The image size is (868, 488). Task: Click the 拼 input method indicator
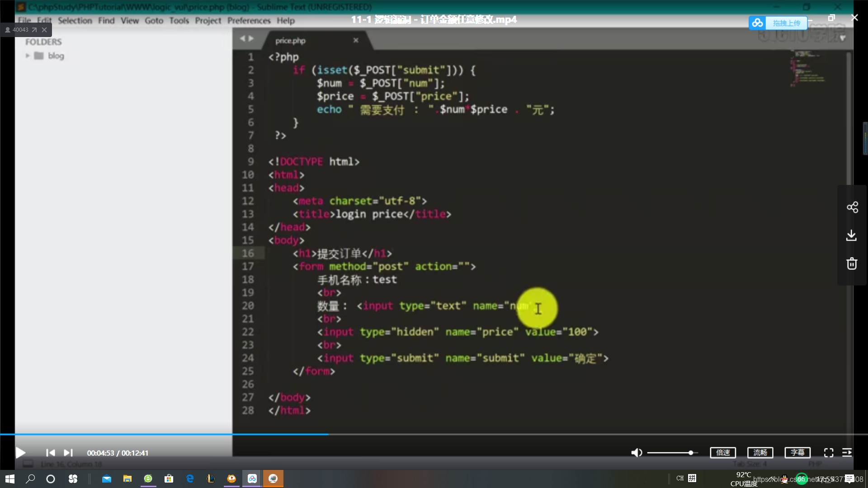(x=692, y=478)
